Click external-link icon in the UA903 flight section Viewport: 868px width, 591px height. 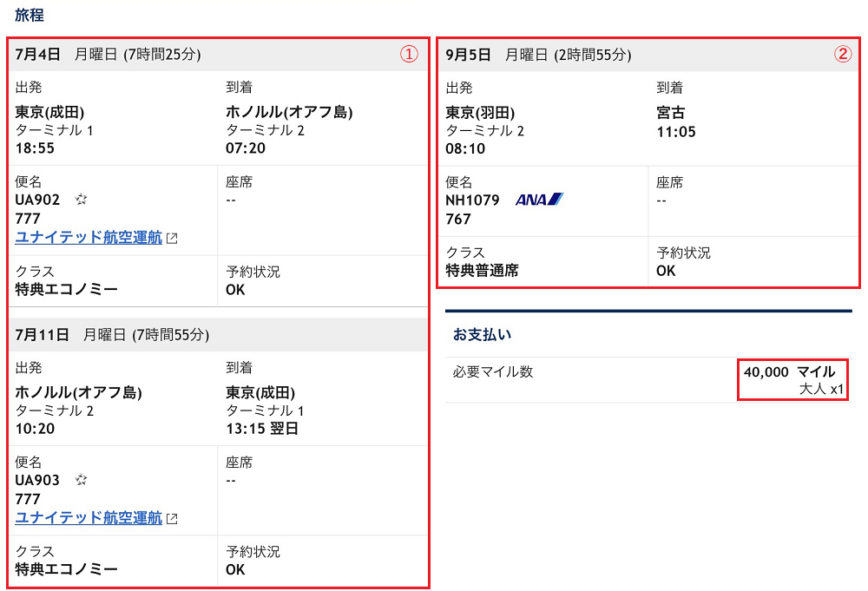tap(172, 519)
